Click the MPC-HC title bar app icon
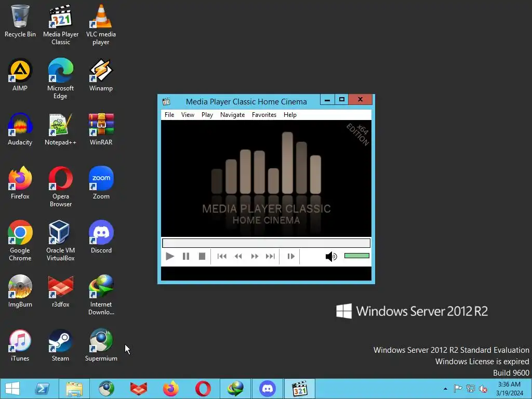532x399 pixels. coord(166,101)
